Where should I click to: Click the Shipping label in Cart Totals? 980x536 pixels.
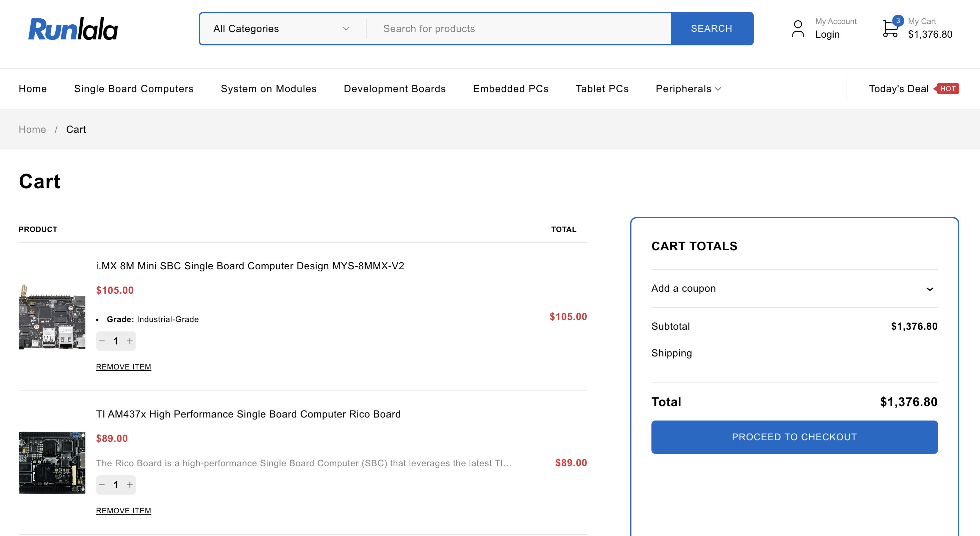tap(671, 353)
